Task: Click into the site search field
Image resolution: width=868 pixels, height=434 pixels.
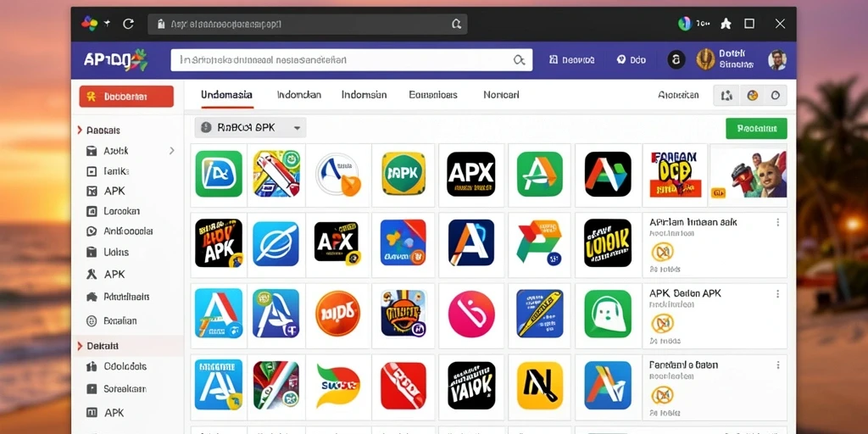Action: 352,60
